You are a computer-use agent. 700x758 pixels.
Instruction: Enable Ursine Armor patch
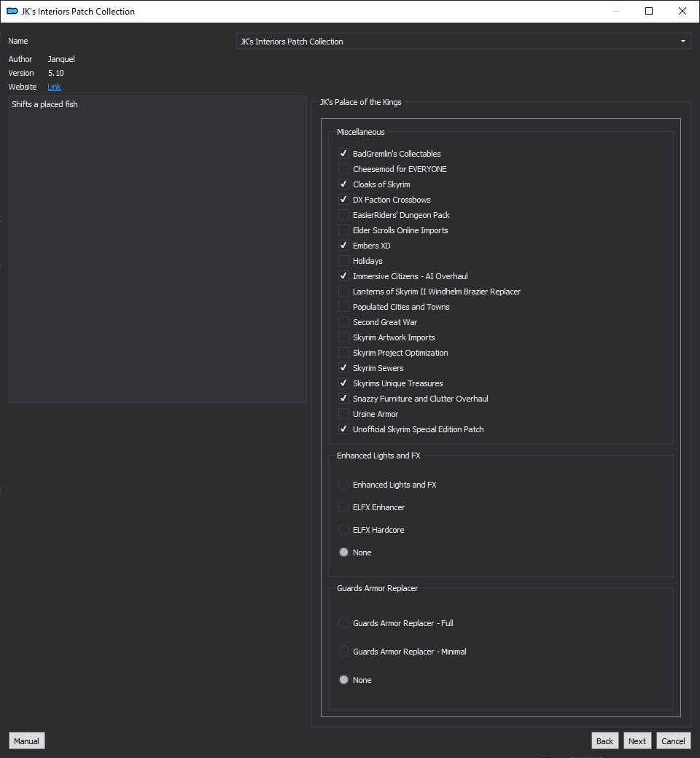point(343,414)
